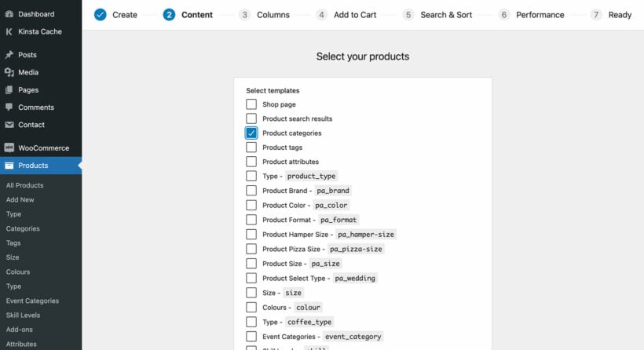This screenshot has height=350, width=644.
Task: Click the Products archive box icon
Action: click(x=9, y=166)
